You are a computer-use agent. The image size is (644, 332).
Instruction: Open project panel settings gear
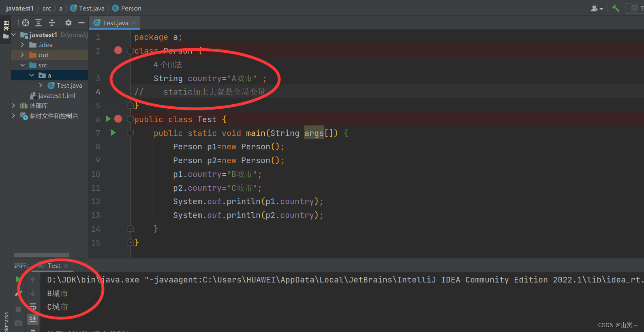pyautogui.click(x=68, y=23)
